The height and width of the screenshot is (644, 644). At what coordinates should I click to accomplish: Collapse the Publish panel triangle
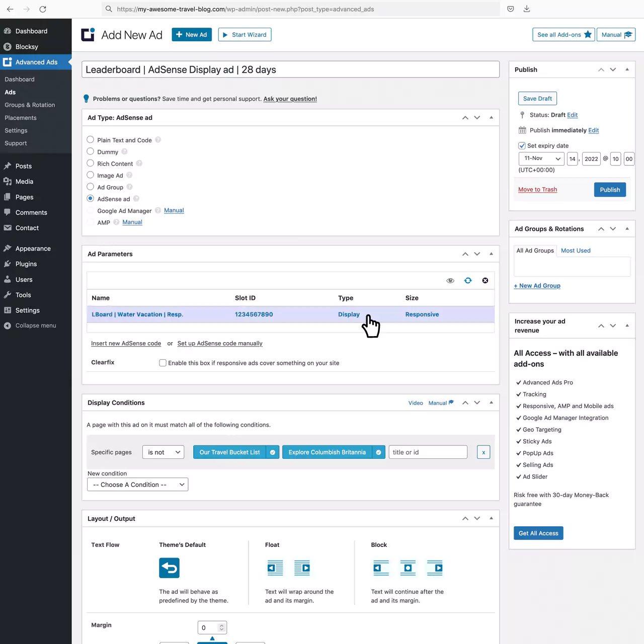[x=627, y=69]
